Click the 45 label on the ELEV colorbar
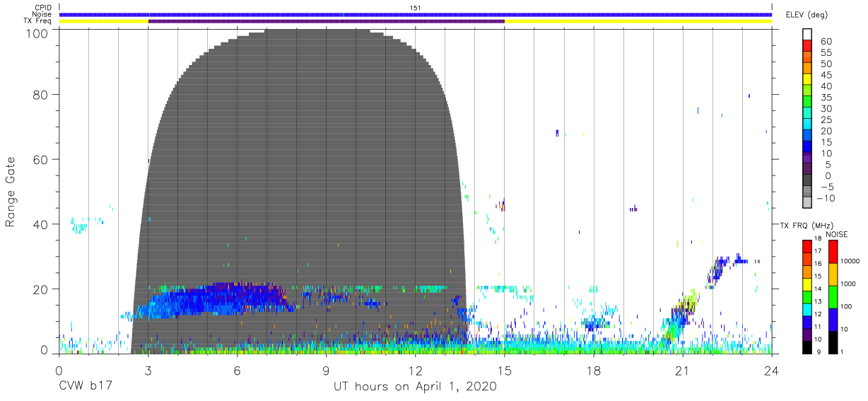The height and width of the screenshot is (401, 868). coord(826,75)
